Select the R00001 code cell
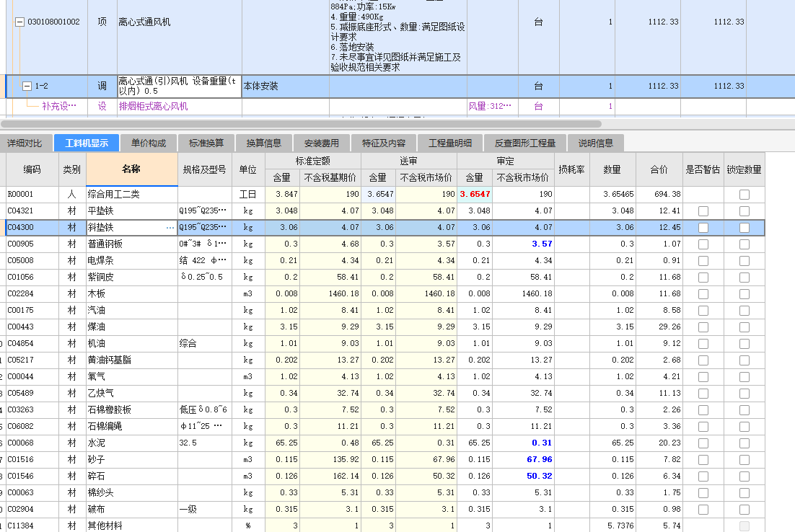 tap(32, 194)
